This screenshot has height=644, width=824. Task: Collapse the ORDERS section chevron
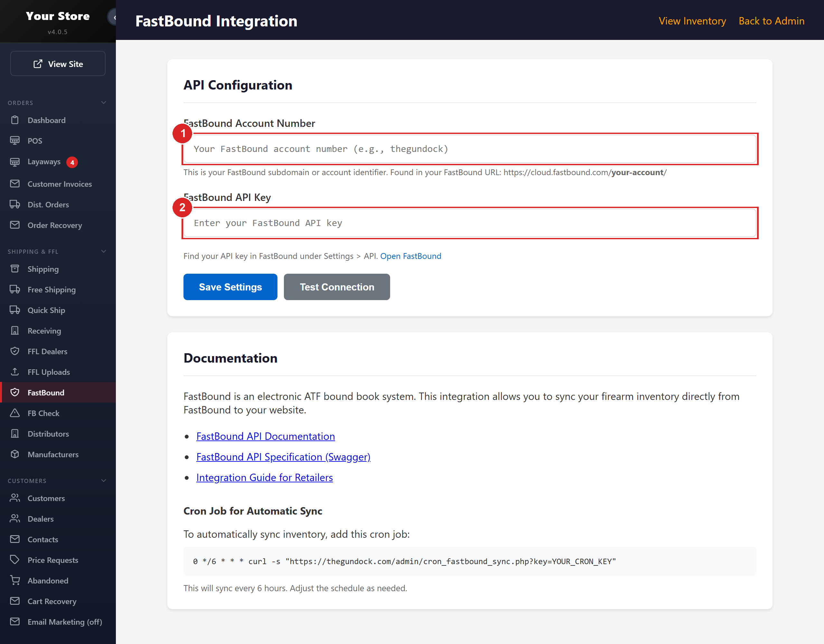[104, 103]
